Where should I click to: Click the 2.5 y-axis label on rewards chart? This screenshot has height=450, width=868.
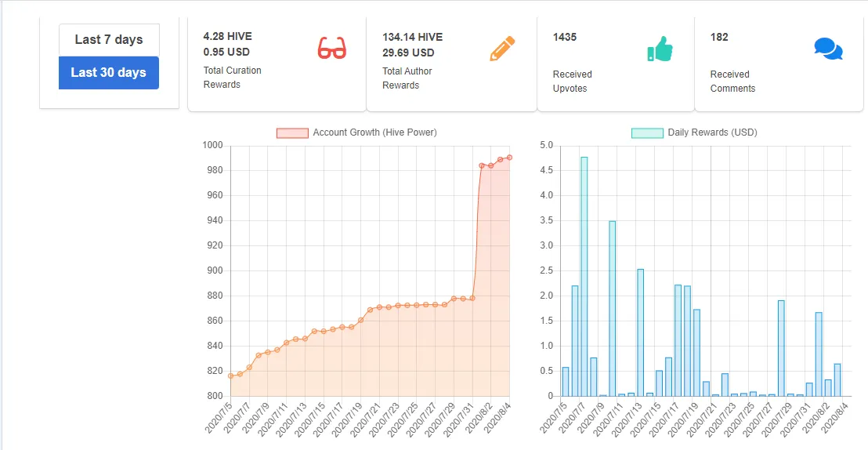click(546, 270)
